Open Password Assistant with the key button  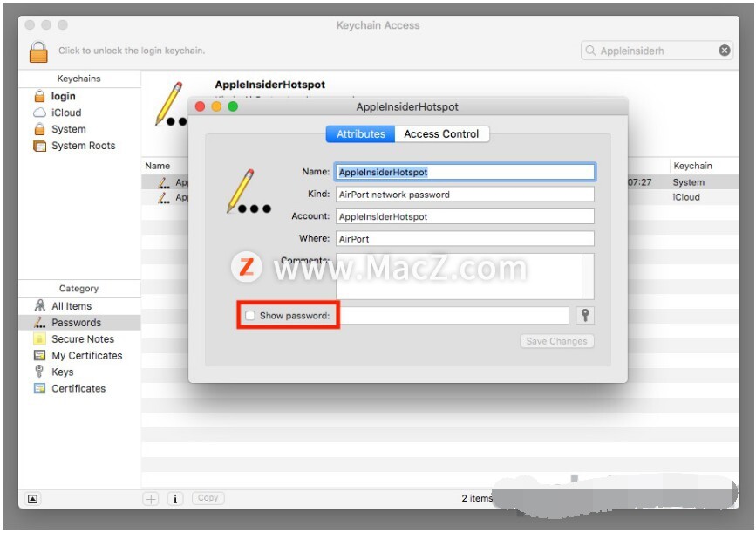585,316
